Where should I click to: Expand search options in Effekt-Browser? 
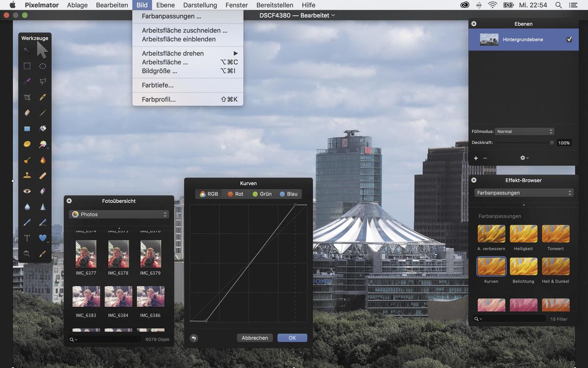click(478, 319)
